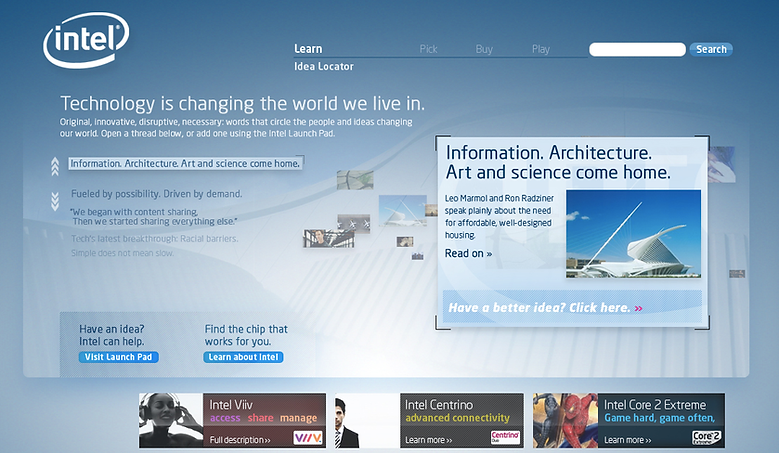Click the Spider-Man image
This screenshot has height=453, width=779.
point(565,421)
